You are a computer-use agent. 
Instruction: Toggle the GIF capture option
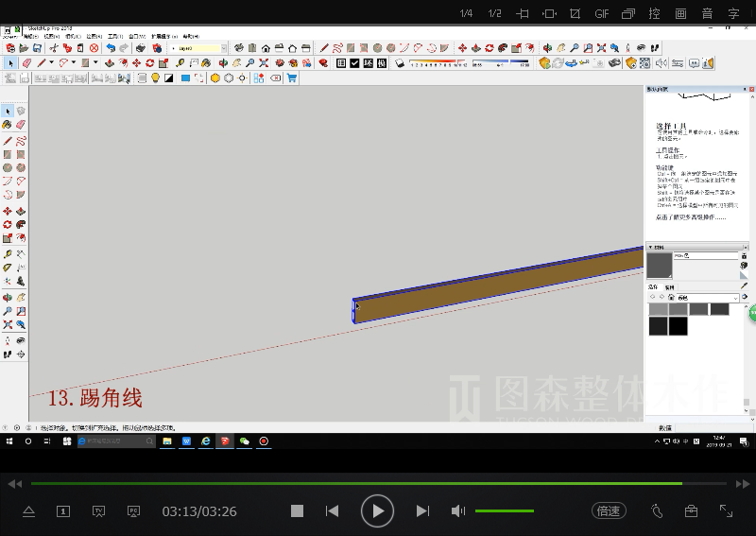(x=602, y=13)
